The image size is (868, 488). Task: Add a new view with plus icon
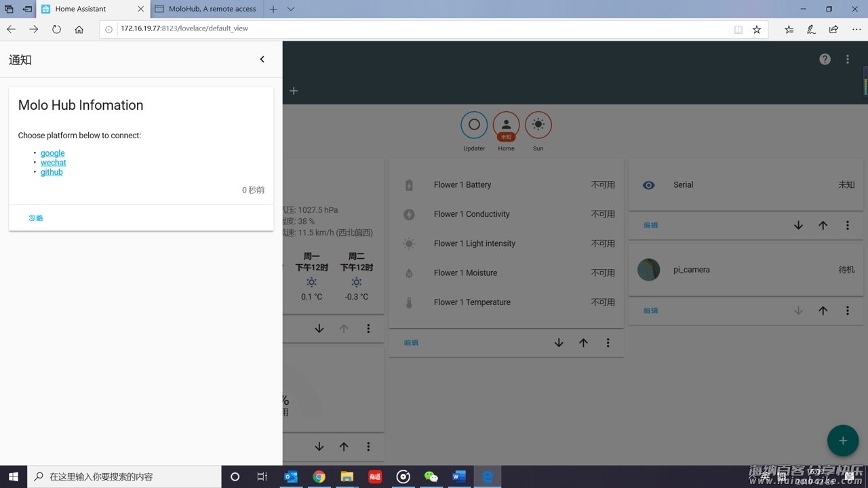[x=294, y=91]
